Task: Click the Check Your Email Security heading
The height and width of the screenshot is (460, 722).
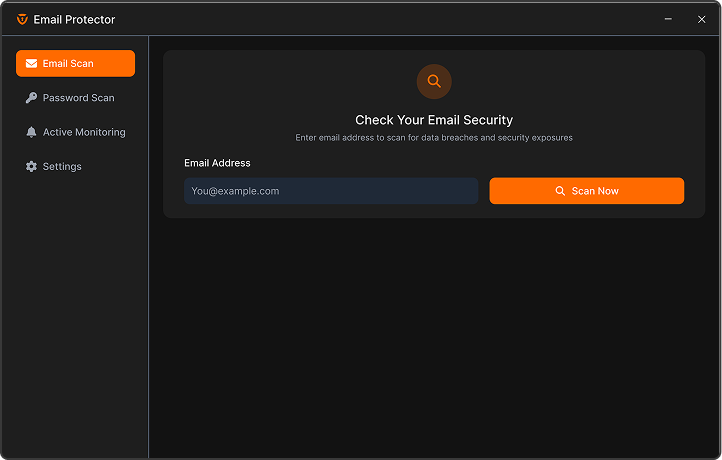Action: click(x=434, y=120)
